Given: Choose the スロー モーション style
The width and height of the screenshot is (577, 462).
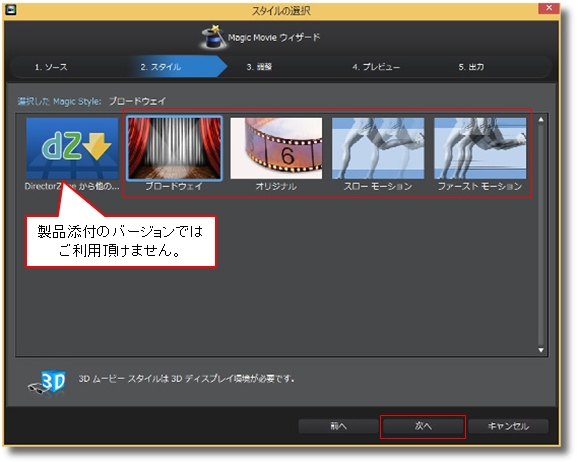Looking at the screenshot, I should coord(378,148).
